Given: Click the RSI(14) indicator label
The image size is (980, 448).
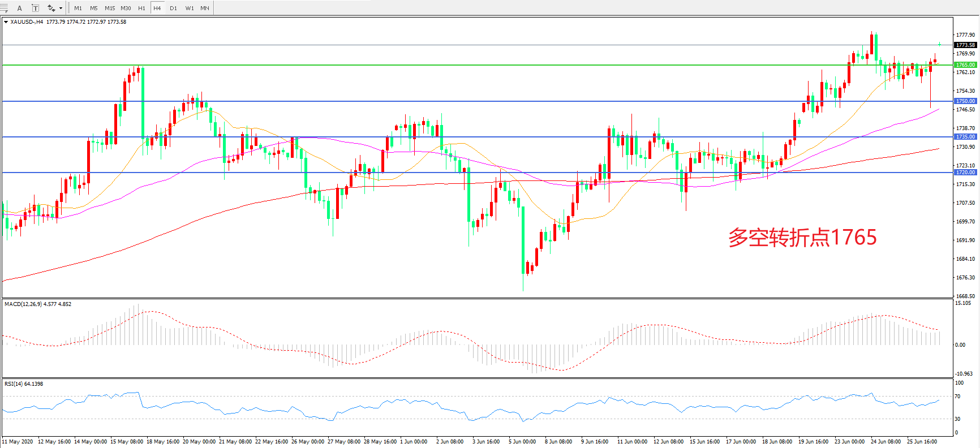Looking at the screenshot, I should [24, 384].
